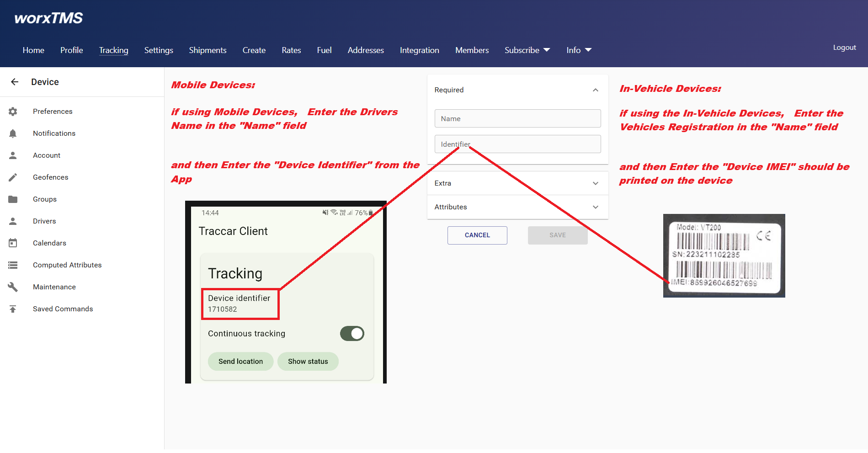Open Notifications via the bell icon
868x453 pixels.
pyautogui.click(x=13, y=133)
